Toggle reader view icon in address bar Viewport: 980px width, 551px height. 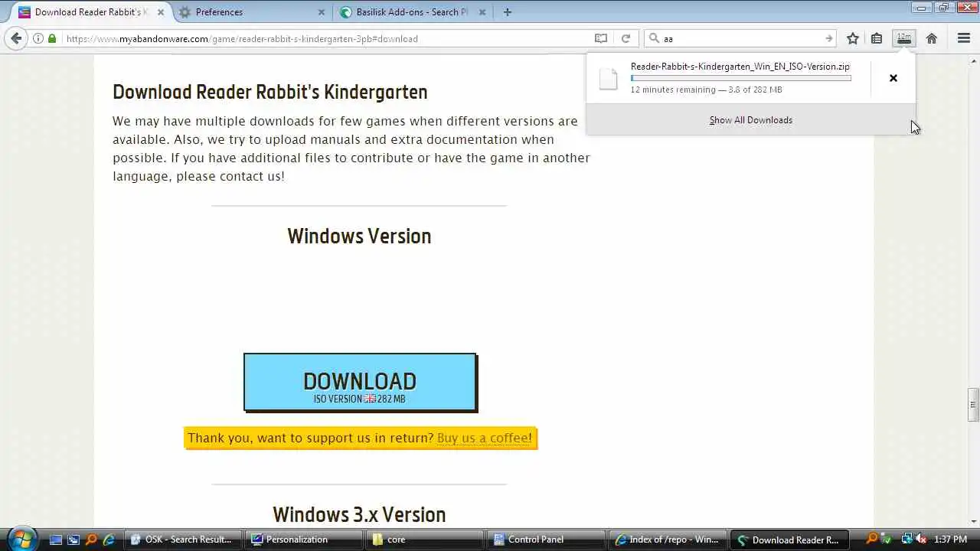click(x=601, y=38)
